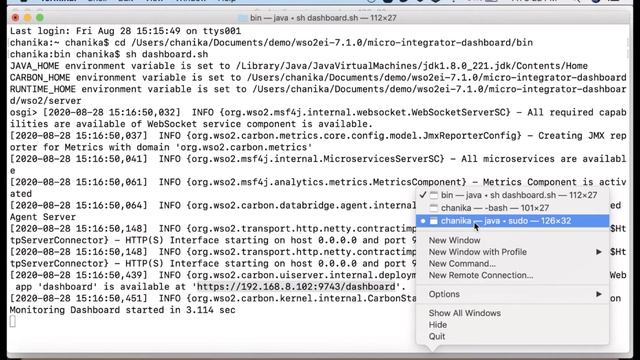This screenshot has height=360, width=640.
Task: Click the JmxReporterConfig log entry
Action: click(x=318, y=141)
